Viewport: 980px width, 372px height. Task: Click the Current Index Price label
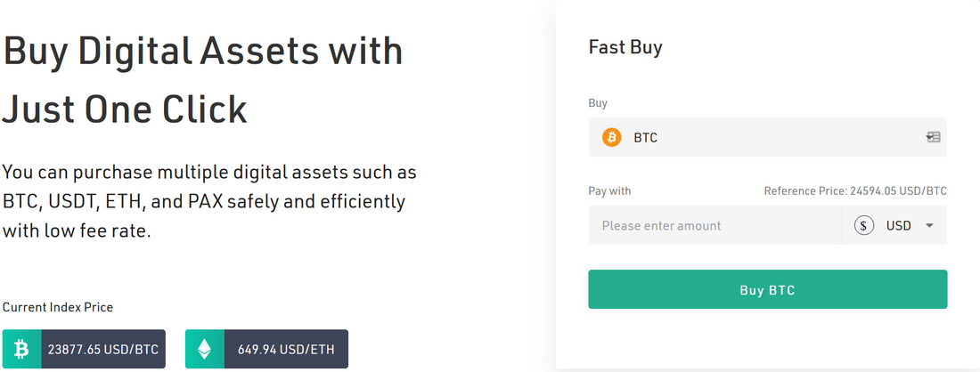coord(58,307)
